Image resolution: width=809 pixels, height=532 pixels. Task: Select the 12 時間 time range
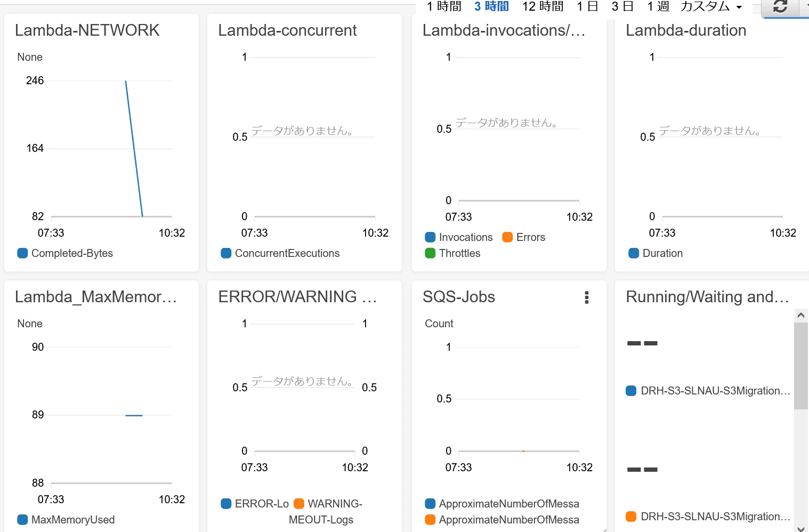(543, 6)
